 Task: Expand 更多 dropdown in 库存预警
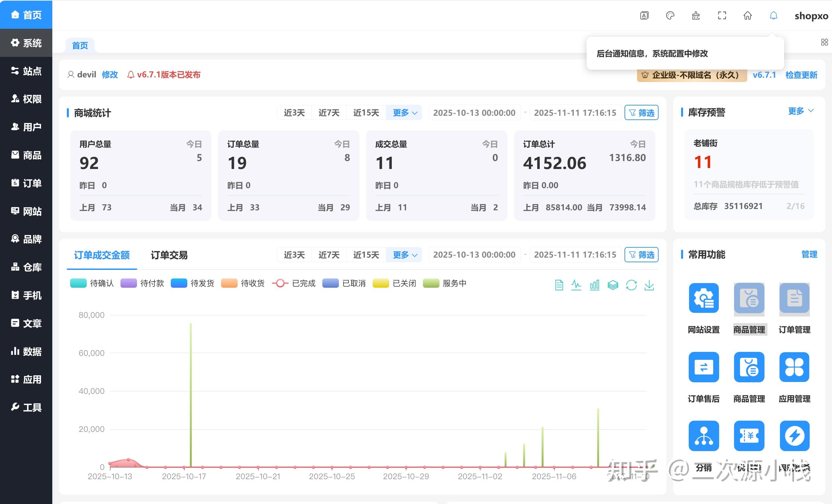(800, 111)
